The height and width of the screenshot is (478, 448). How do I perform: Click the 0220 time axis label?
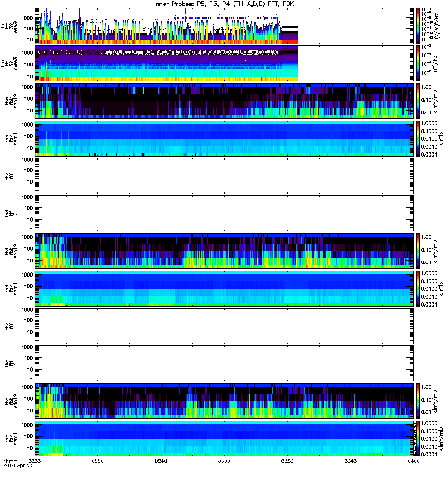[98, 461]
